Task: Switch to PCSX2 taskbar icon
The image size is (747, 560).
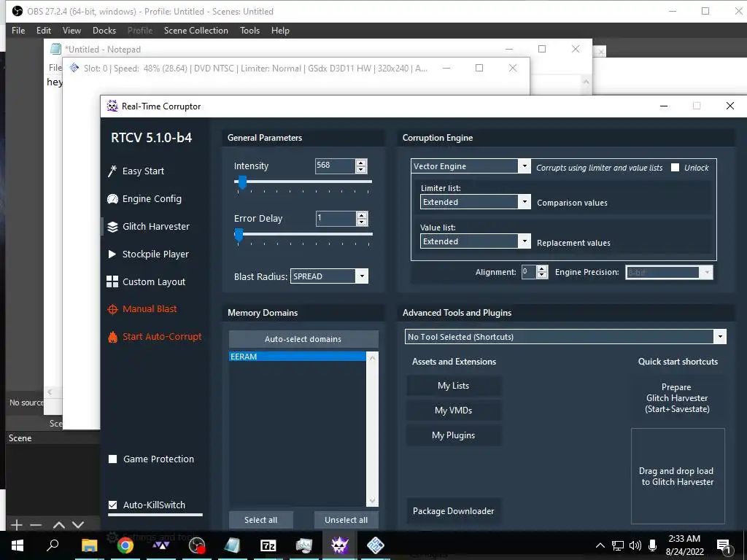Action: (376, 545)
